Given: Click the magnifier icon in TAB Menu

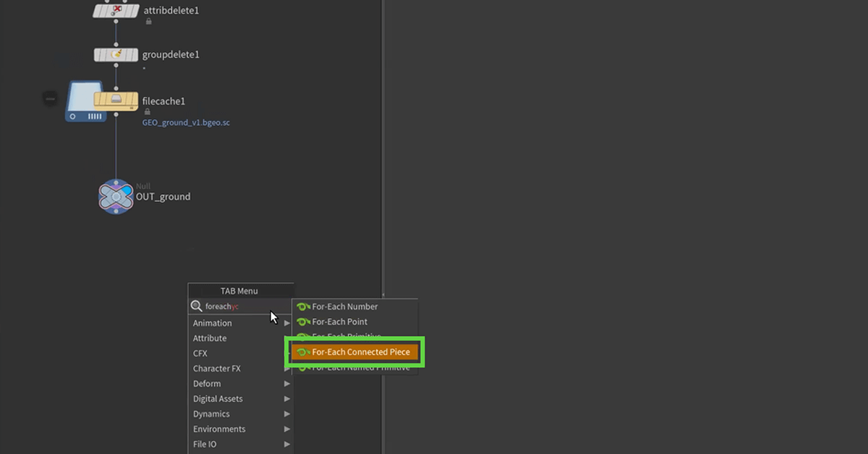Looking at the screenshot, I should coord(196,306).
